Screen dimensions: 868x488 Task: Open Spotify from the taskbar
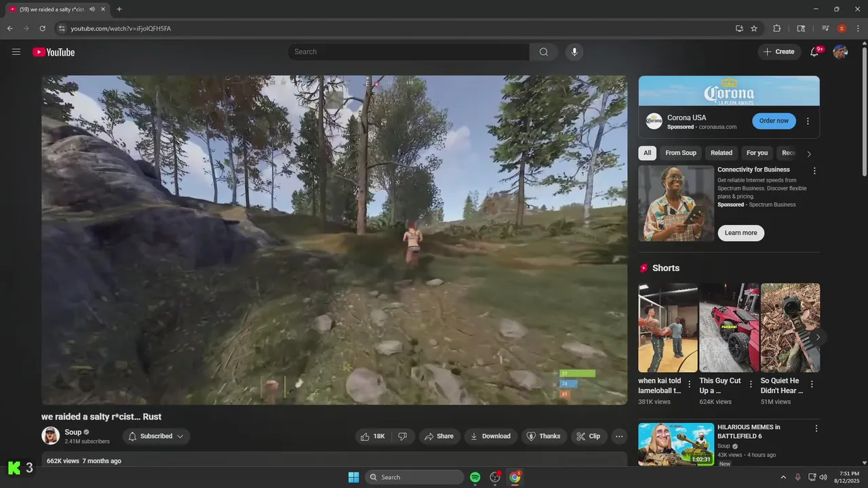pos(475,477)
